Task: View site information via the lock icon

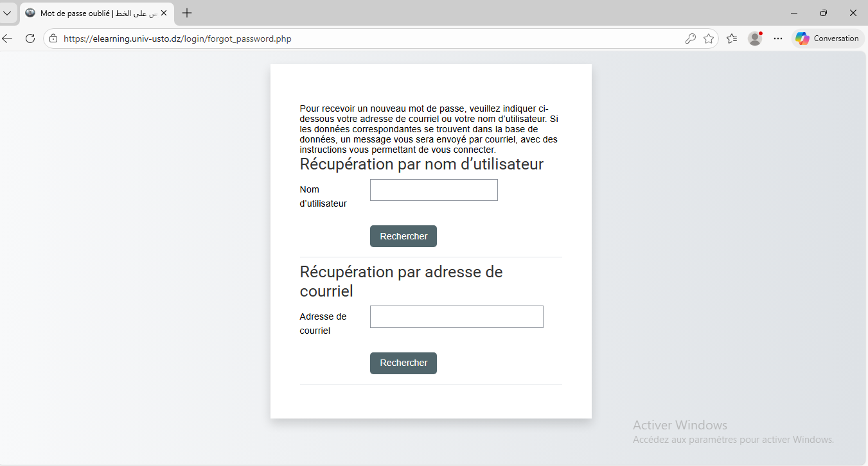Action: (53, 39)
